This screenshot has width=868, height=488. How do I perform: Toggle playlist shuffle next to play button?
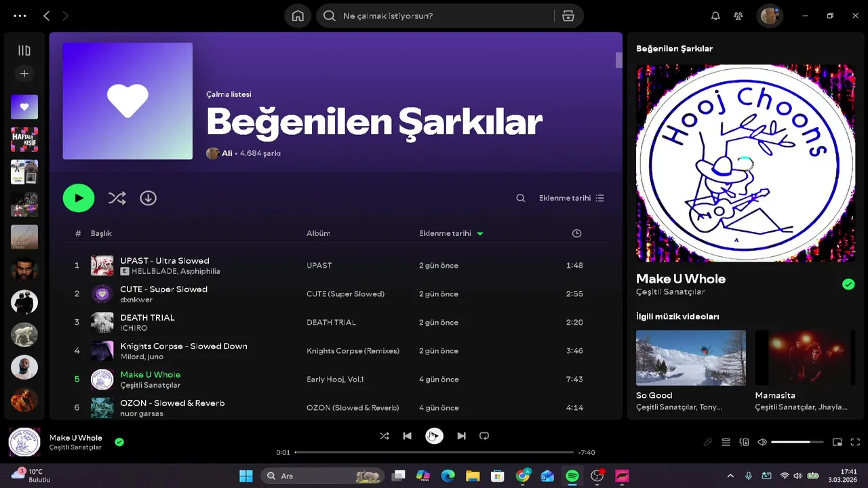(117, 198)
